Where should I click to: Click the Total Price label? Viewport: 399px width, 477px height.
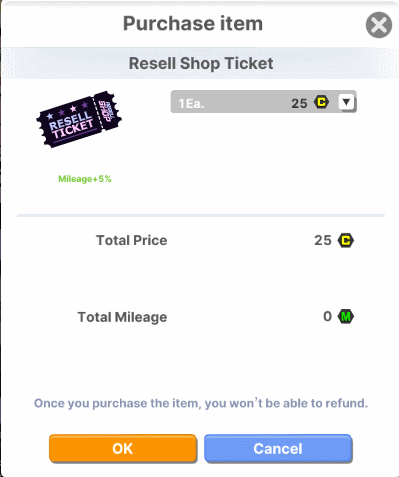132,240
